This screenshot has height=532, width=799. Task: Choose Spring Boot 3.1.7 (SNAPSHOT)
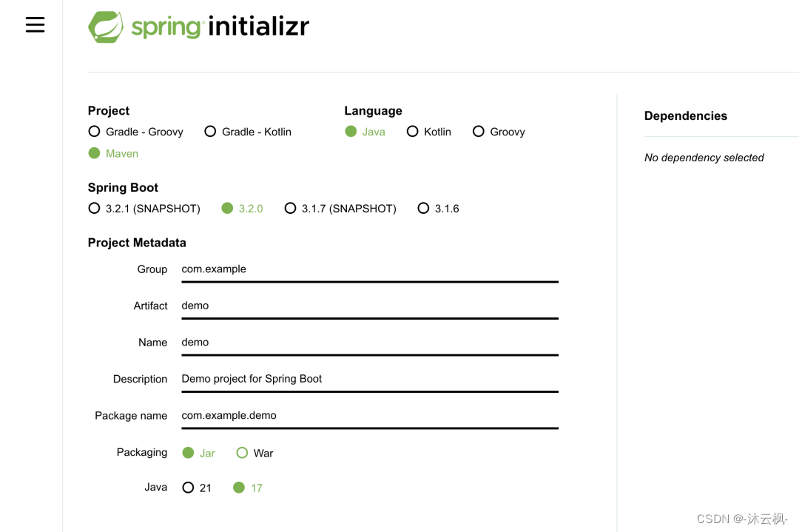point(340,209)
